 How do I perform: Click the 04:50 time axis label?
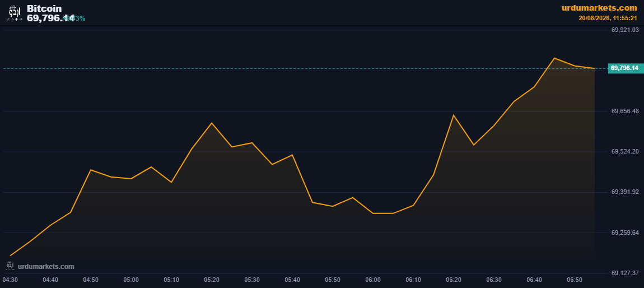[91, 280]
